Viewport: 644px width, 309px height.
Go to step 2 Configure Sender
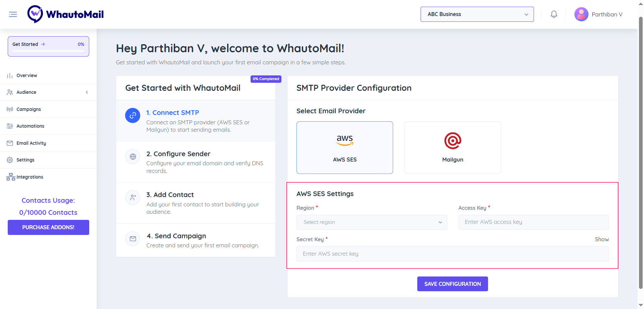coord(178,154)
